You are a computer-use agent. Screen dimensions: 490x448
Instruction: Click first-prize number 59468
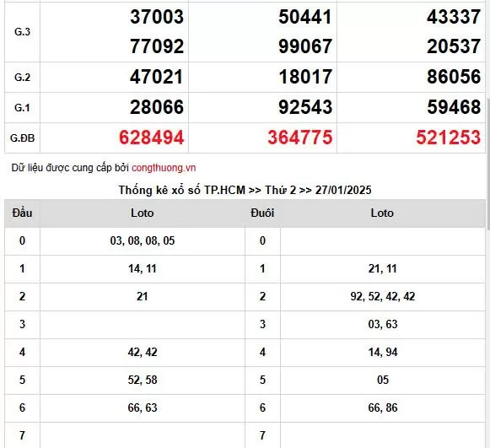click(x=454, y=107)
